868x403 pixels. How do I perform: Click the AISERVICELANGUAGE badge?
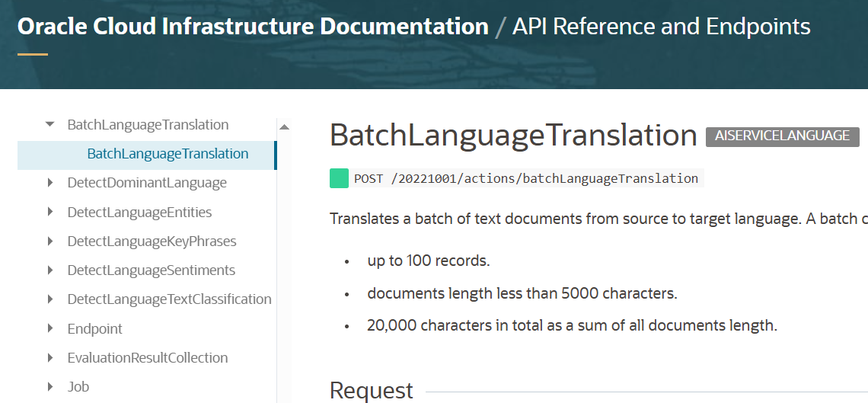[x=782, y=136]
